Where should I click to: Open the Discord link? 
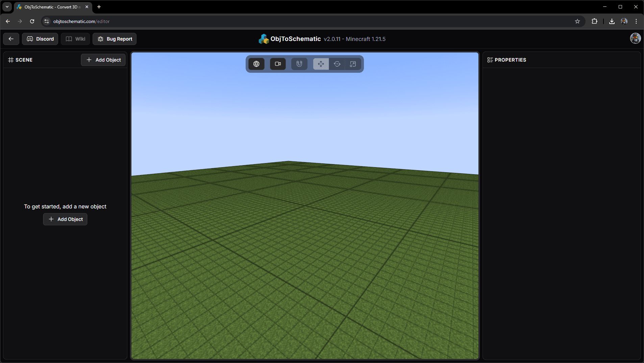40,39
